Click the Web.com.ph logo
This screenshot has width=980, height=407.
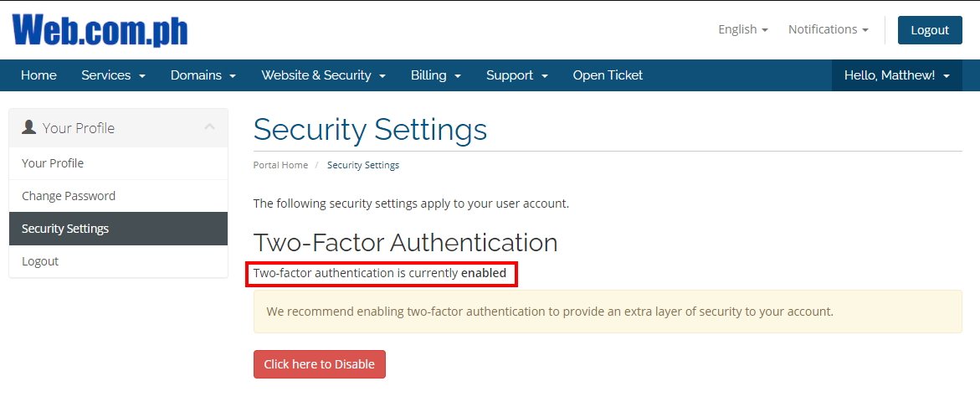click(100, 30)
